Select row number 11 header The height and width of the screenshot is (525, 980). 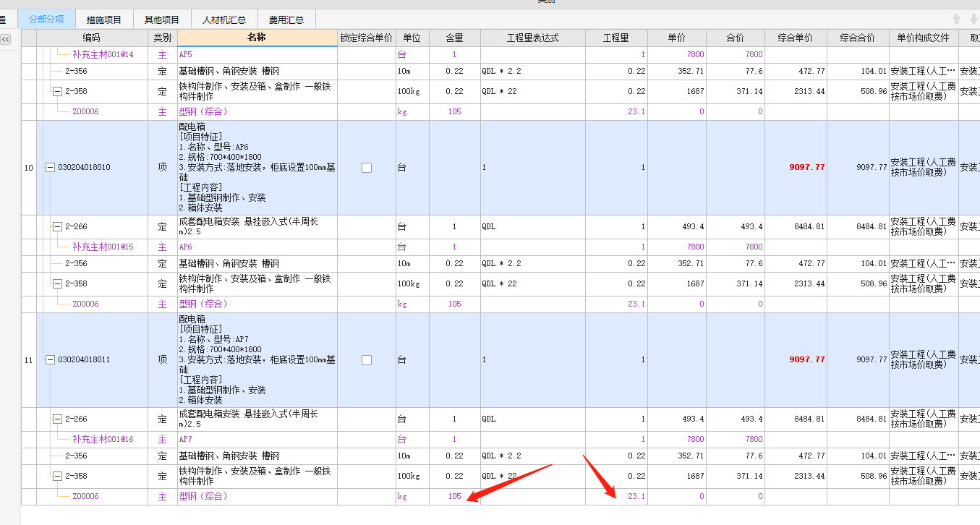click(x=28, y=360)
